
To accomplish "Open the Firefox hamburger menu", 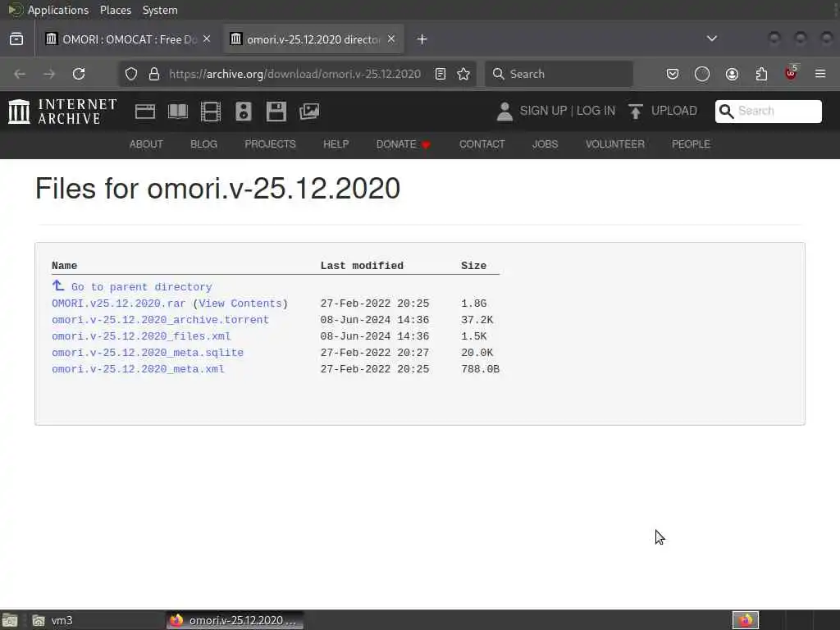I will click(820, 74).
